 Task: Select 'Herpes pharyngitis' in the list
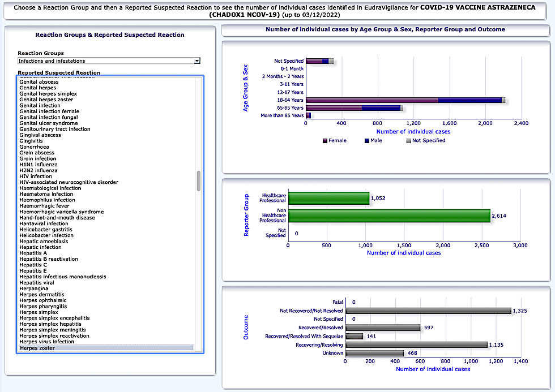pyautogui.click(x=43, y=307)
